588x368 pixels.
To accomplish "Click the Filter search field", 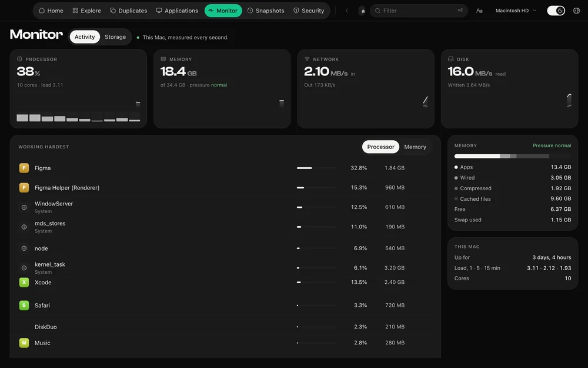I will click(419, 11).
